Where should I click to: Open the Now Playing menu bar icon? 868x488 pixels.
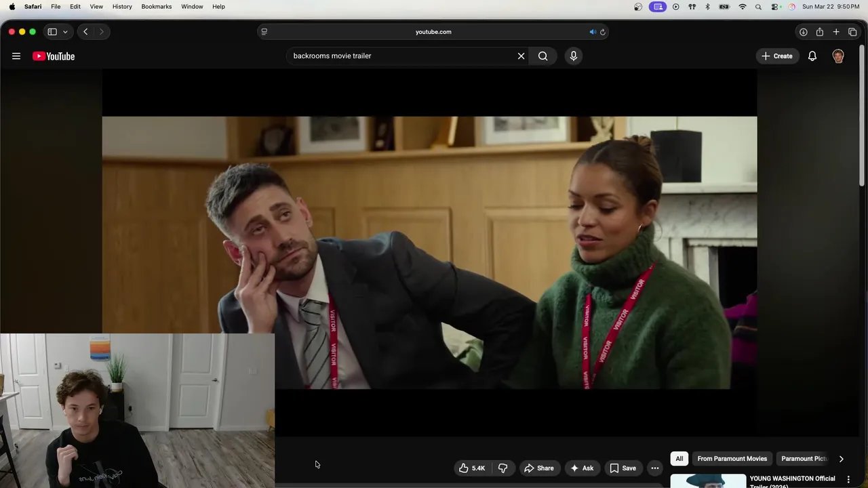[x=675, y=7]
